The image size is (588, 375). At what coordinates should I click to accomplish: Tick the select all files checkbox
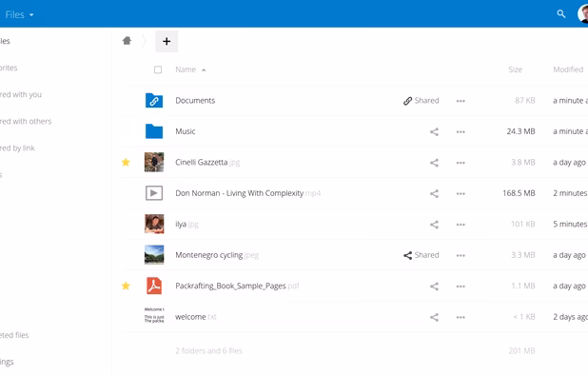(158, 69)
